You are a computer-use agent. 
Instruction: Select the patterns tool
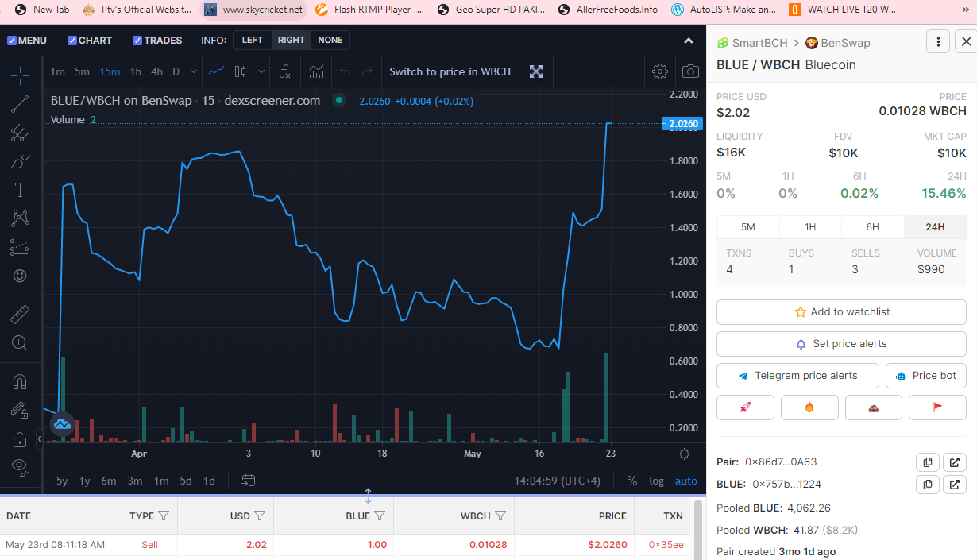coord(20,218)
